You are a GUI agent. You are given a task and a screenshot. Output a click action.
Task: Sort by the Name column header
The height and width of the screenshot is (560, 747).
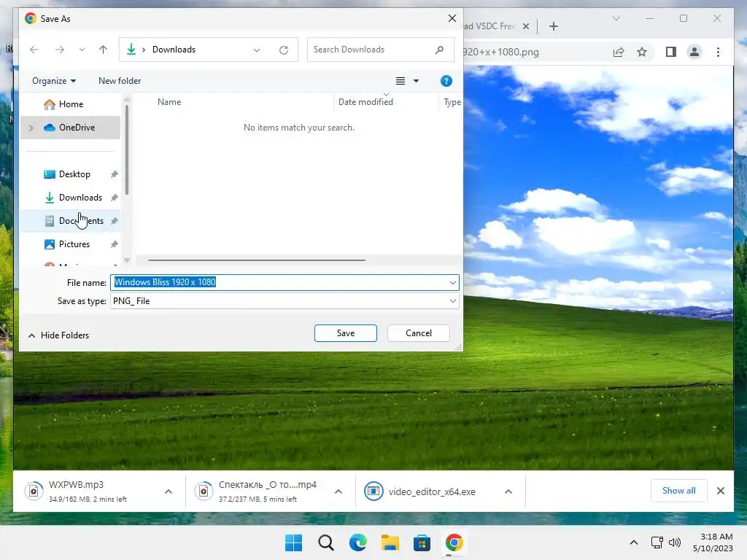tap(169, 102)
